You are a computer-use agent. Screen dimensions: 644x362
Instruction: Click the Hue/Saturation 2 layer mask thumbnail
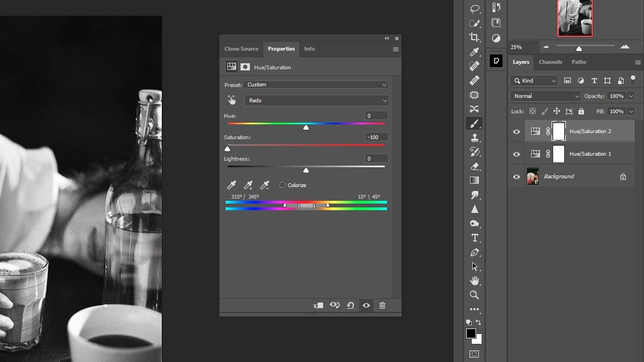pyautogui.click(x=559, y=131)
